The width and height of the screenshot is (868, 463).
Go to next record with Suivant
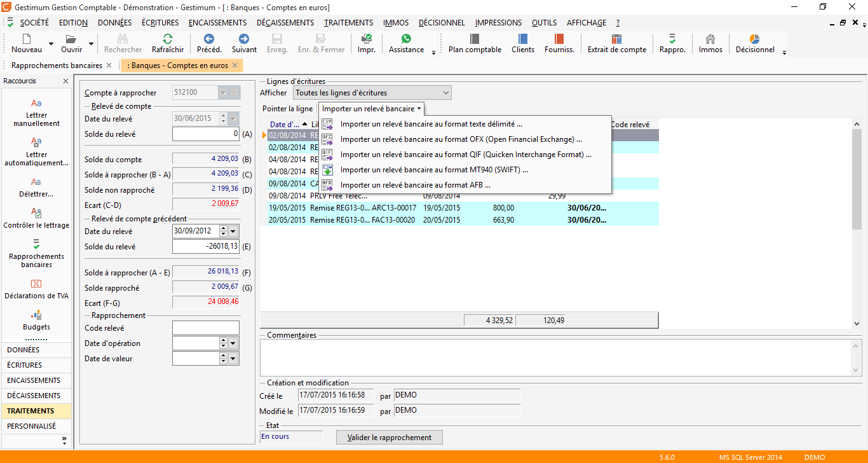(x=244, y=43)
